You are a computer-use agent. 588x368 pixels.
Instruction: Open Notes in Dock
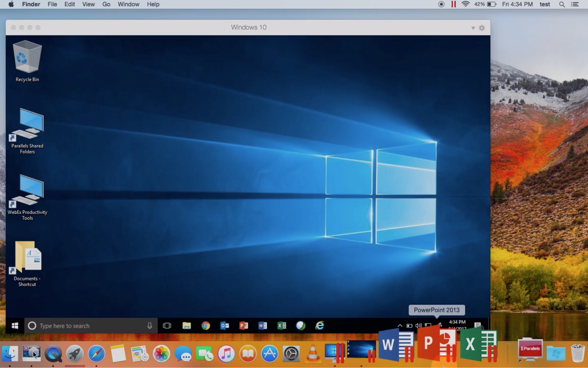pyautogui.click(x=118, y=353)
